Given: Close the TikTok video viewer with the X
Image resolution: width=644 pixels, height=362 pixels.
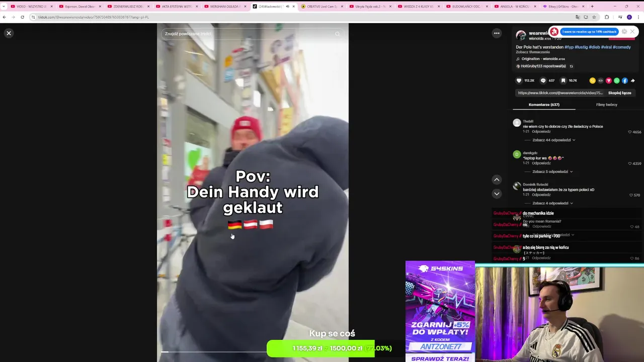Looking at the screenshot, I should (9, 33).
